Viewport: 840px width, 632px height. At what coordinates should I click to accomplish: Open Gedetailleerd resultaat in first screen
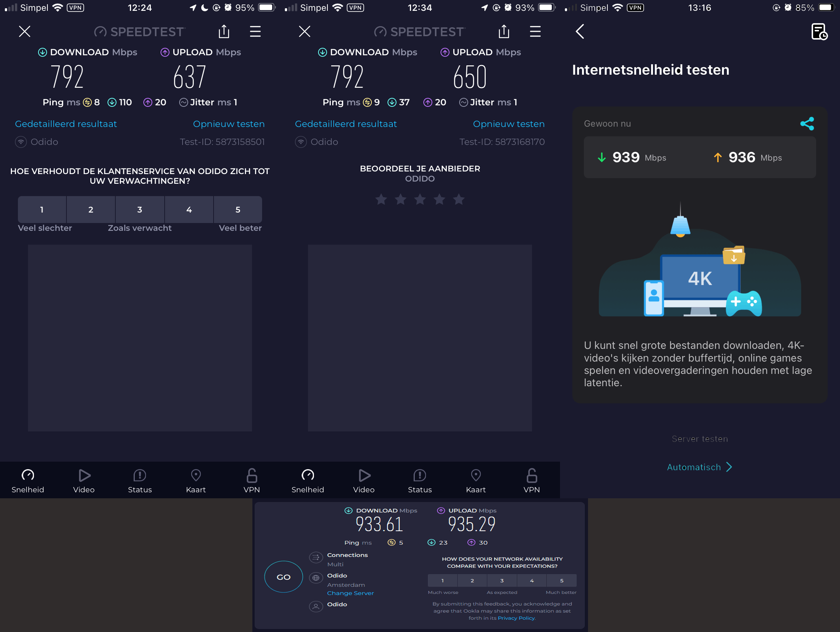pos(66,124)
